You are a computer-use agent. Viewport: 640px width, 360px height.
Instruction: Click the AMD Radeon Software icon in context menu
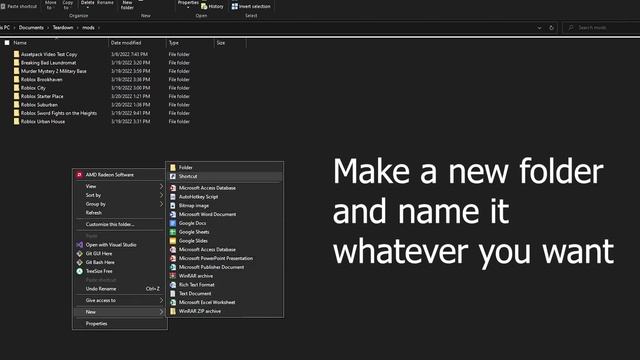[x=79, y=175]
